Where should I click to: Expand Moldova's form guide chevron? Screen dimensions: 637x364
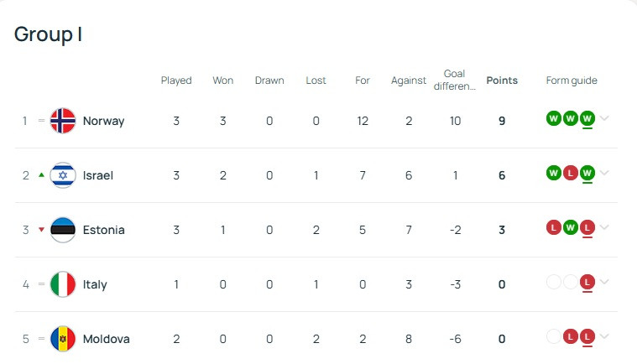pos(604,336)
